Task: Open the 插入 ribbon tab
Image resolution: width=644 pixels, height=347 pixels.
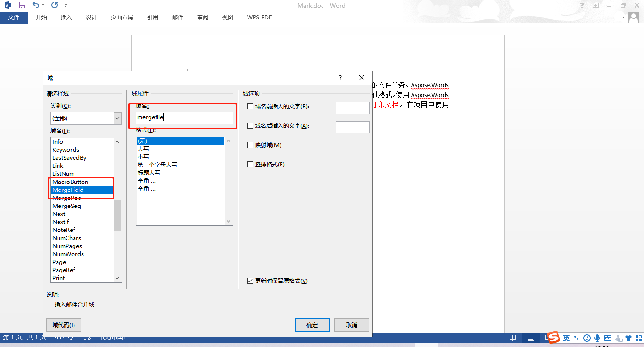Action: click(x=66, y=17)
